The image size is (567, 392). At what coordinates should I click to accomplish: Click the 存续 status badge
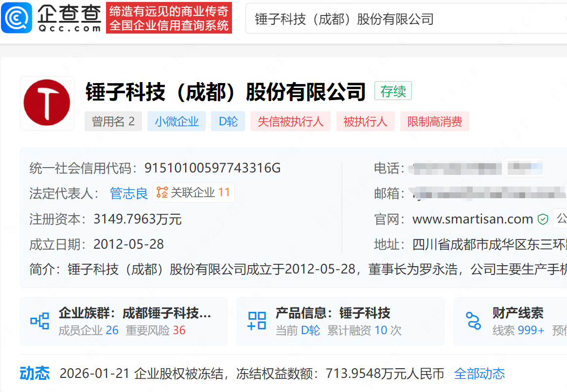tap(393, 91)
